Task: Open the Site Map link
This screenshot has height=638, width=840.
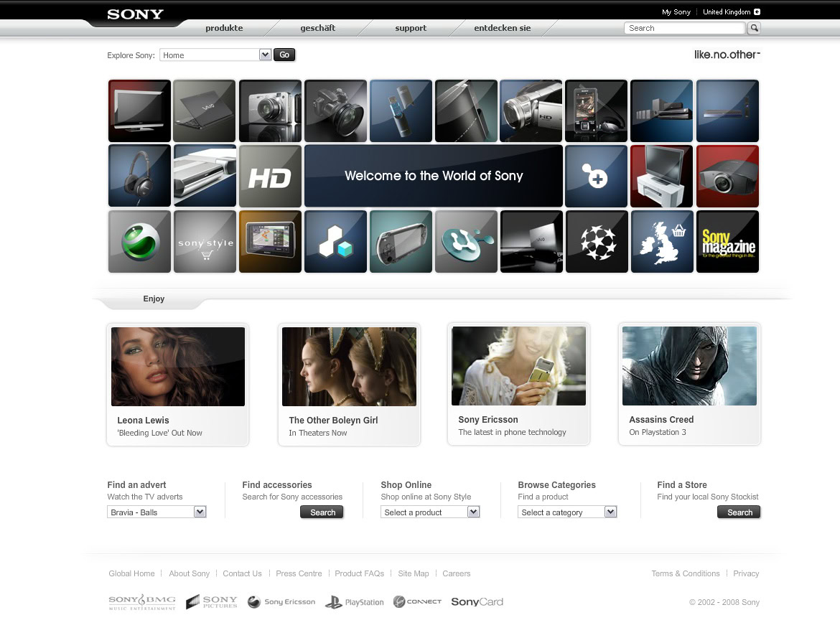Action: [x=414, y=573]
